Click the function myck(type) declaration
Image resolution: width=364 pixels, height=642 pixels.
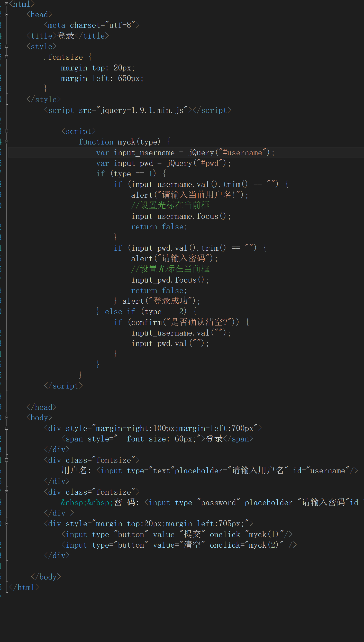pos(124,142)
